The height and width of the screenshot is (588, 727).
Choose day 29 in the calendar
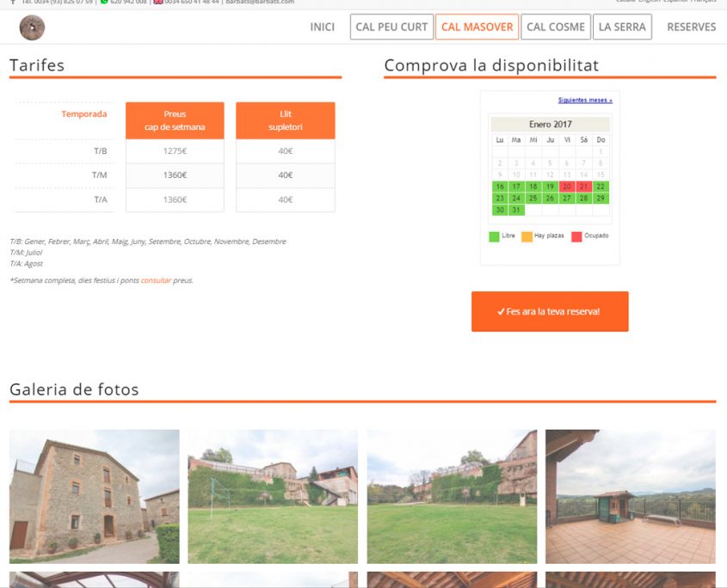click(601, 198)
